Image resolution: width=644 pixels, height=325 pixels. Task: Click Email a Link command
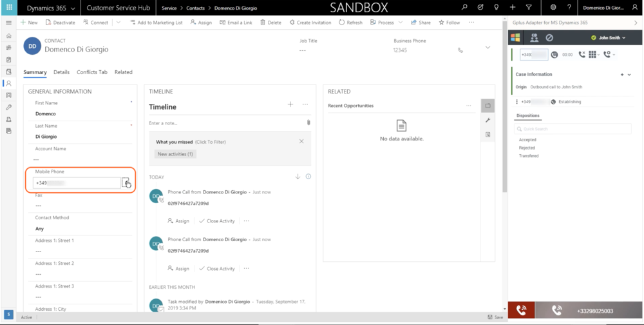click(x=236, y=23)
